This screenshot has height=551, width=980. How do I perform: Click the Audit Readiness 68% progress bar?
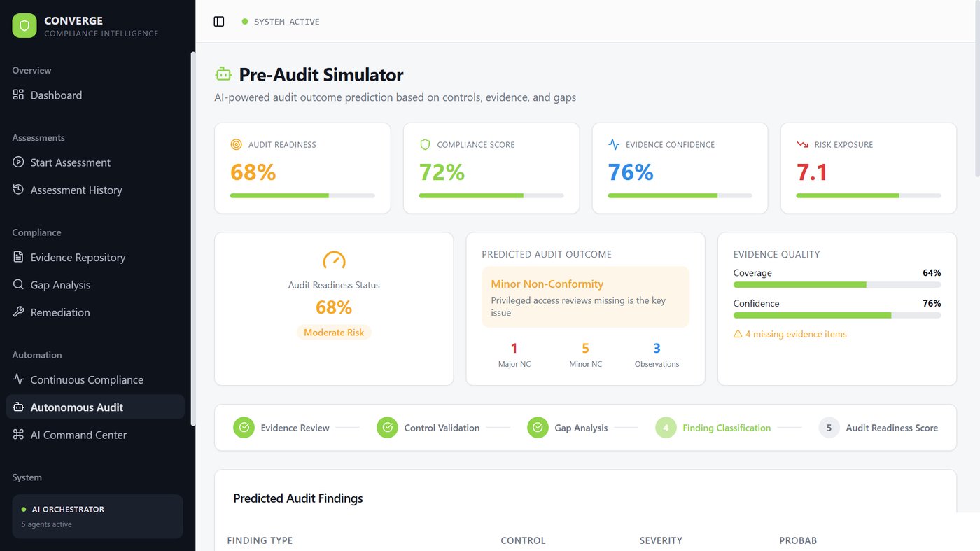click(x=302, y=195)
